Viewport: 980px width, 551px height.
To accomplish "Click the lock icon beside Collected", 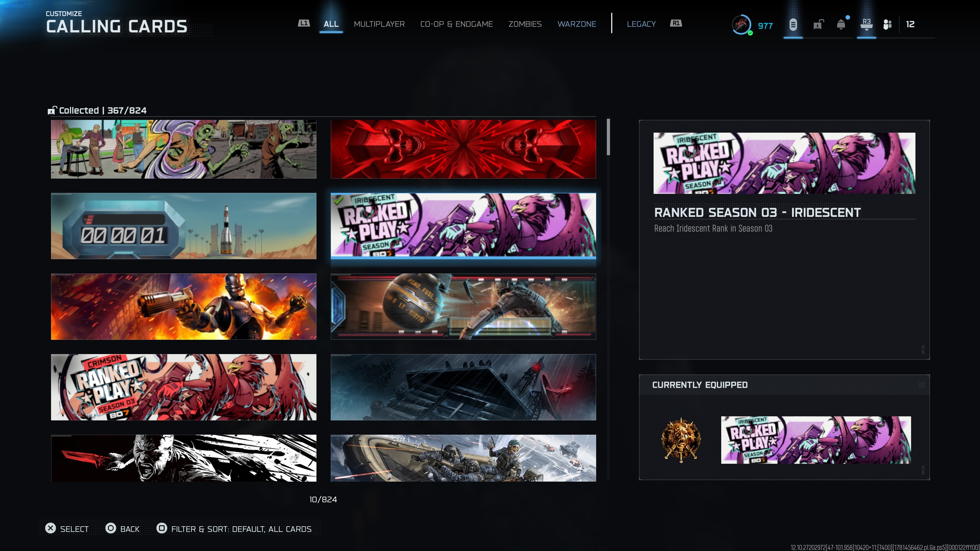I will pyautogui.click(x=52, y=110).
